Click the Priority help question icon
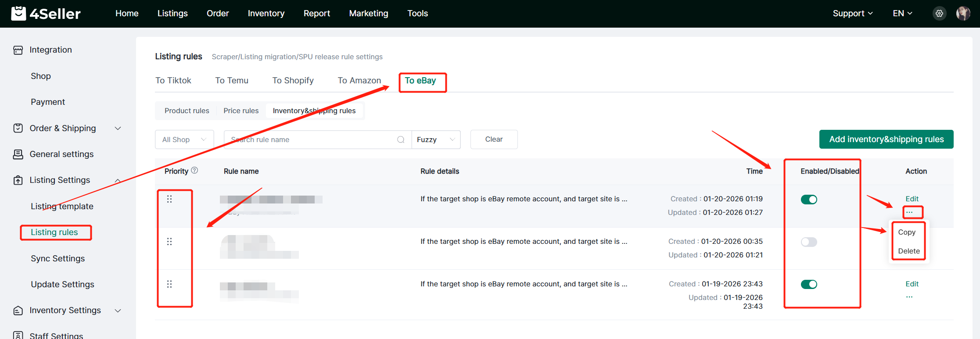980x339 pixels. (194, 171)
